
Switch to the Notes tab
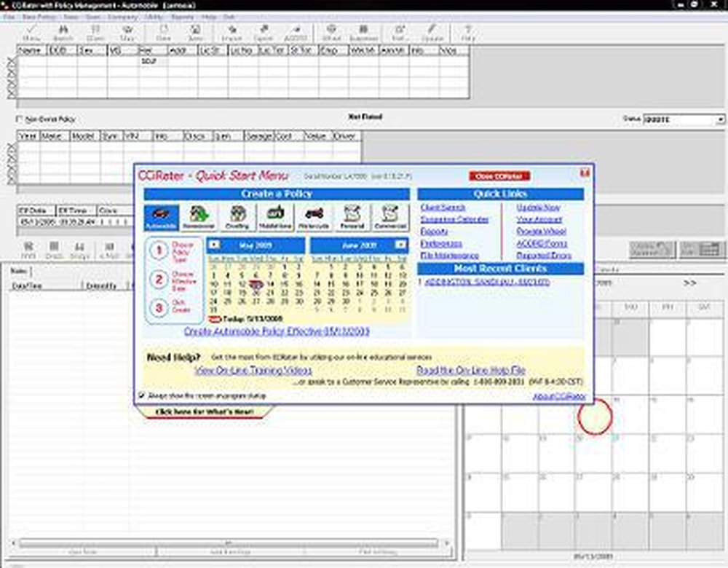click(19, 271)
